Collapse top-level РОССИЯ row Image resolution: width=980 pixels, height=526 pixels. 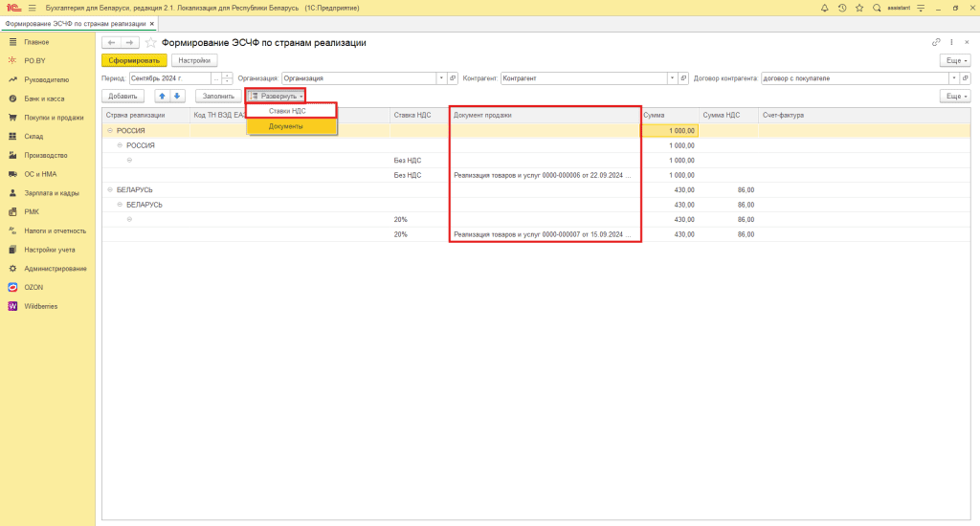(x=110, y=131)
